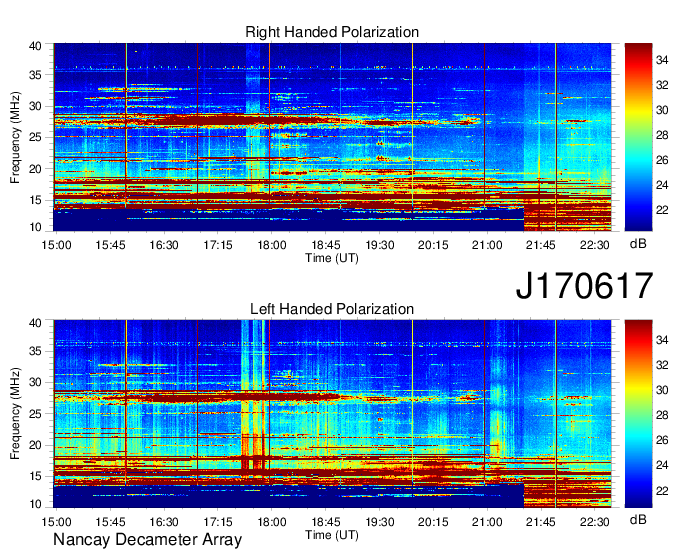Click the "Nancay Decameter Array" caption

pyautogui.click(x=147, y=539)
